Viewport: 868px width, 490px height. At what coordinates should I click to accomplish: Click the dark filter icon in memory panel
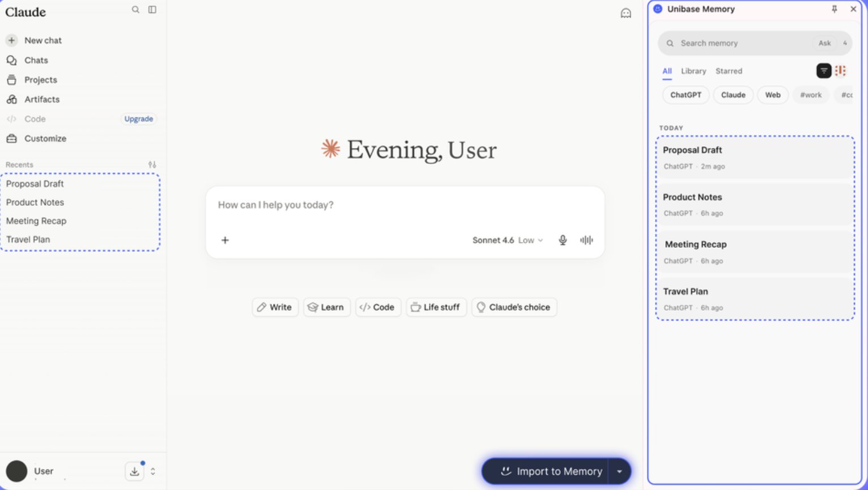point(824,71)
